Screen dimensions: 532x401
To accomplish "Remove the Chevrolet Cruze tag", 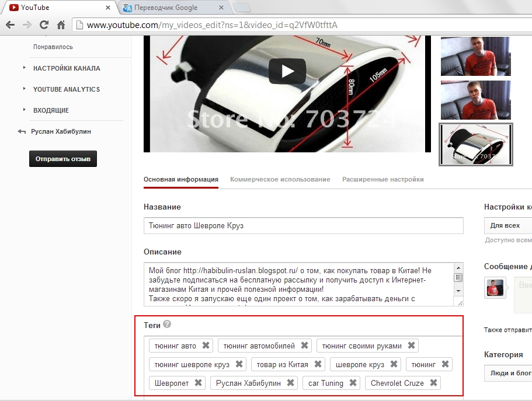I will pyautogui.click(x=433, y=383).
